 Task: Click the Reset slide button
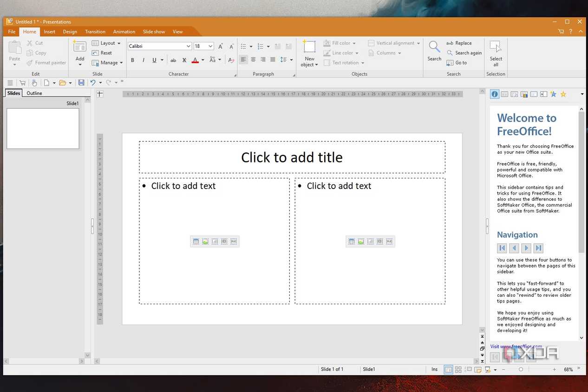(102, 53)
